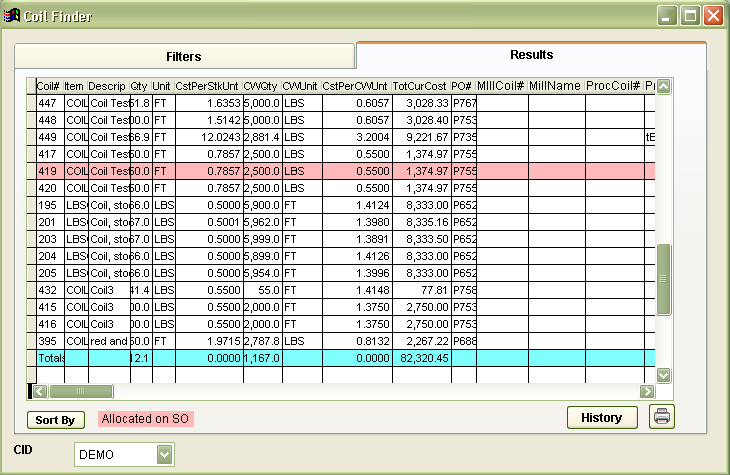This screenshot has width=730, height=475.
Task: Select the row for coil 449
Action: pos(340,137)
